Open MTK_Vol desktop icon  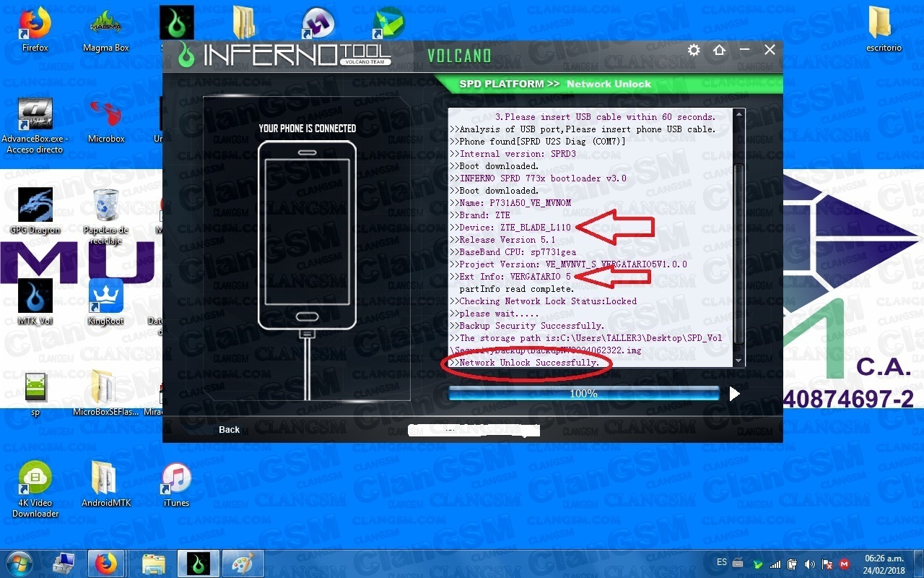click(x=35, y=302)
